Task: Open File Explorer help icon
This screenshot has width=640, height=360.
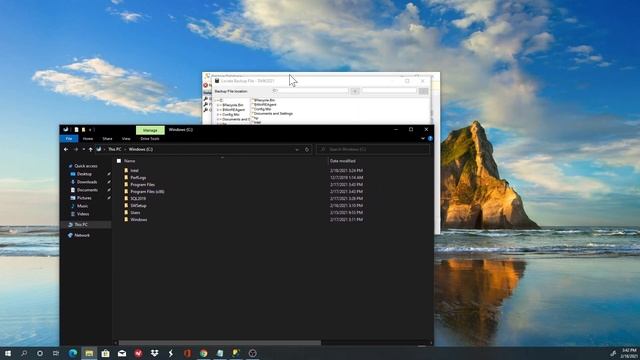Action: point(430,139)
